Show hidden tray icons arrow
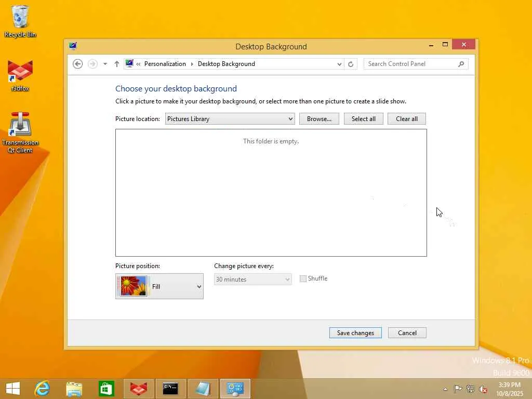 click(x=445, y=389)
